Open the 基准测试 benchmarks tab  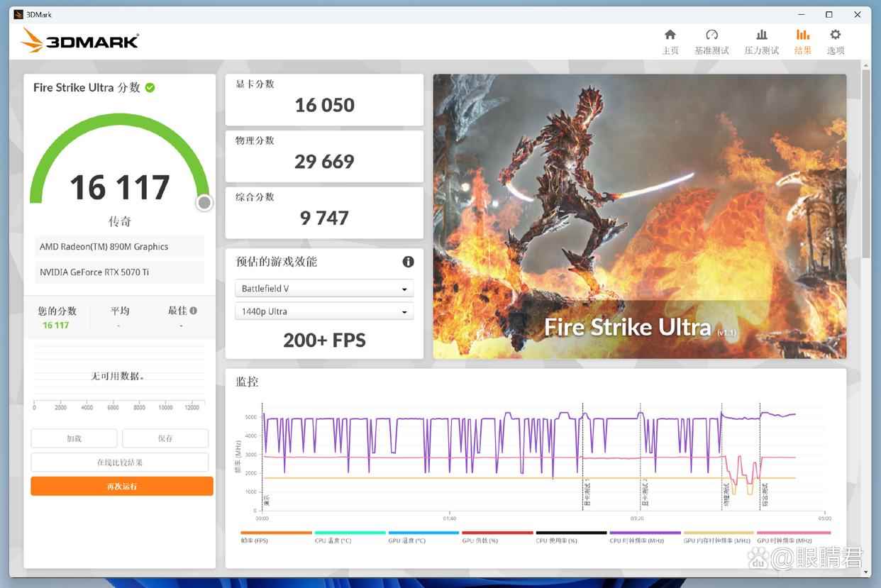711,42
